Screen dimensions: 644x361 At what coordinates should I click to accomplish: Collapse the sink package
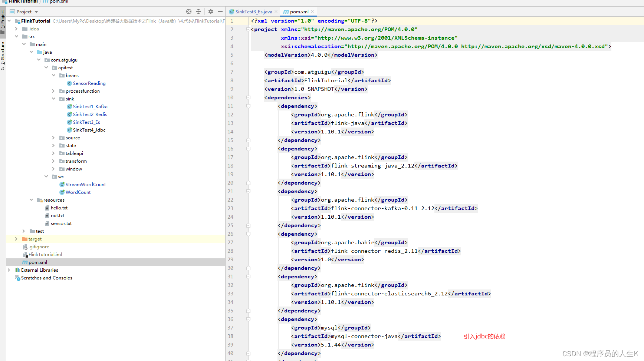[53, 99]
